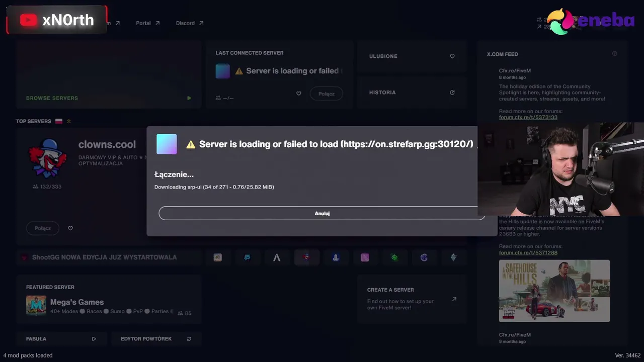644x362 pixels.
Task: Click the 'Downloading srp-ui' status text
Action: [x=214, y=187]
